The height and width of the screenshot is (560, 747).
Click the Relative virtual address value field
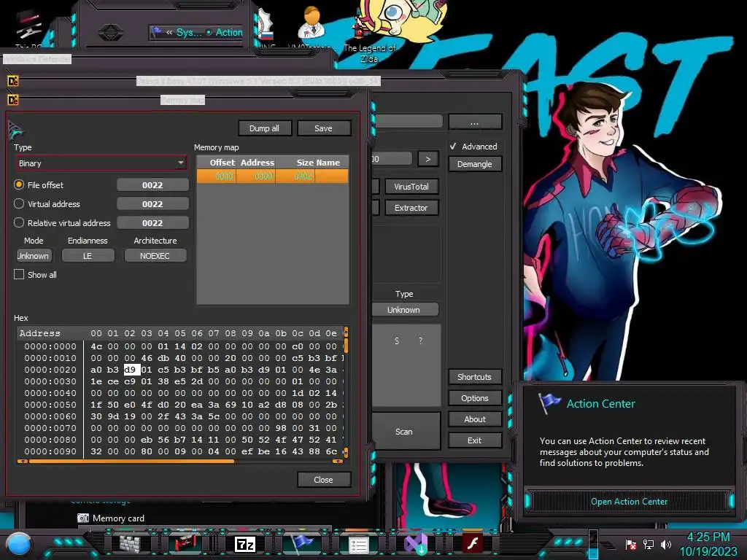[152, 223]
